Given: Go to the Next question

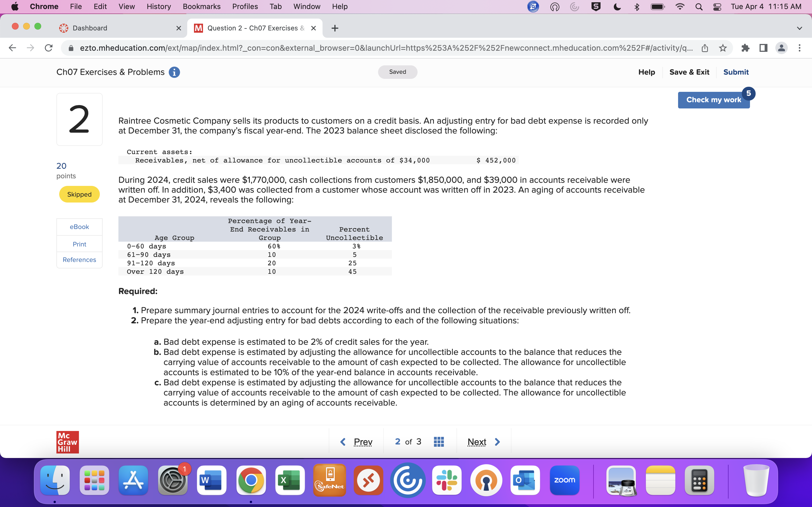Looking at the screenshot, I should (x=477, y=442).
